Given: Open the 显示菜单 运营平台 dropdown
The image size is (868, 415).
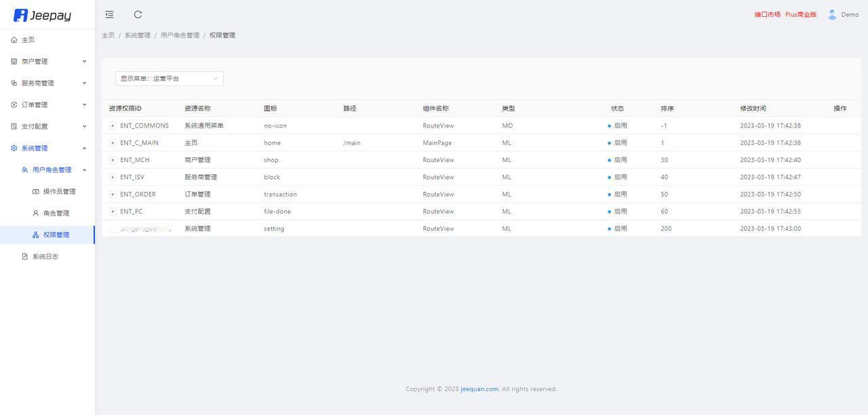Looking at the screenshot, I should click(170, 79).
